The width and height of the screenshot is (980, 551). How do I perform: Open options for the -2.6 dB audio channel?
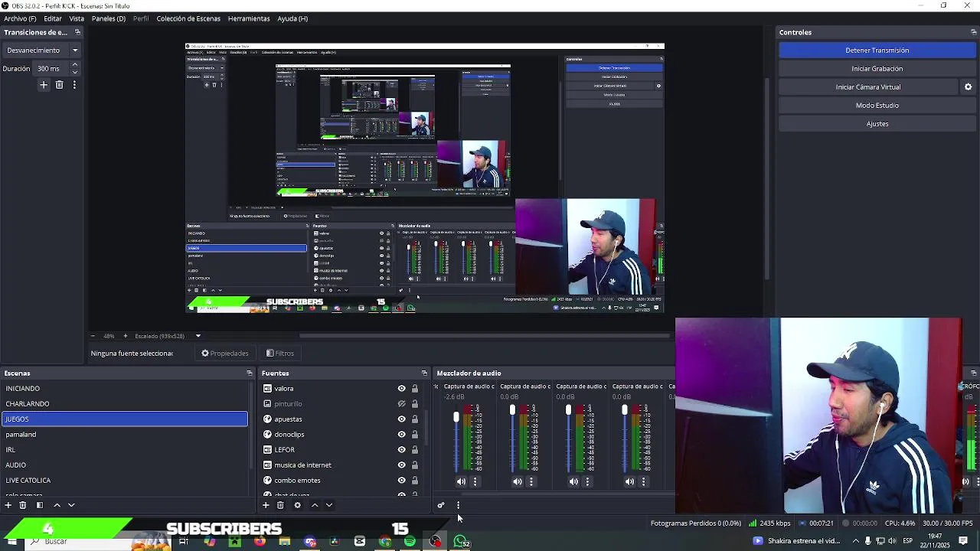(x=475, y=481)
